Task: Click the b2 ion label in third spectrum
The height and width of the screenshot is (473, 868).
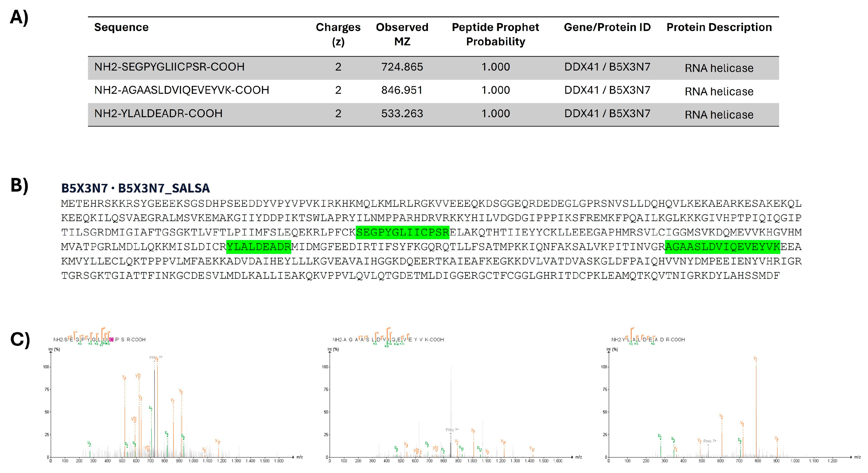Action: [660, 436]
